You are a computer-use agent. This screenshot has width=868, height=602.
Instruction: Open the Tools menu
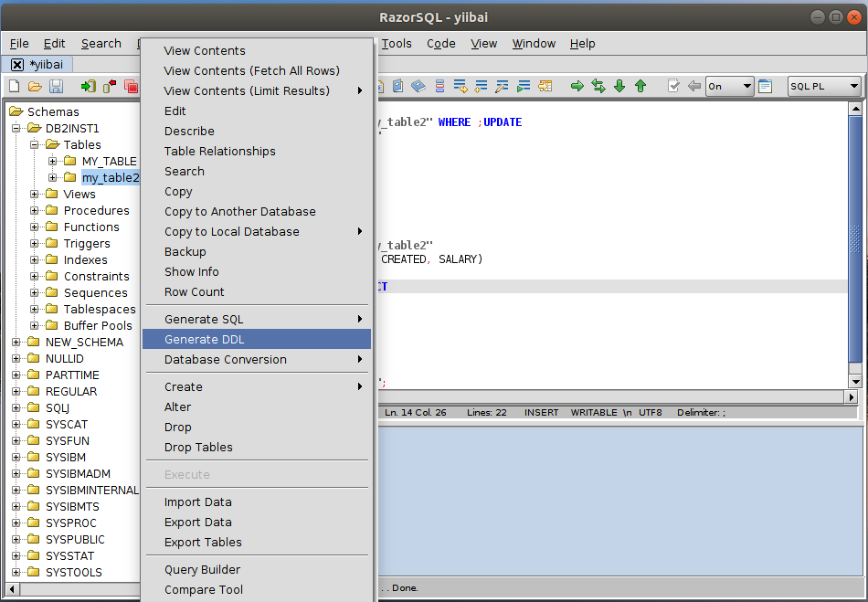(x=397, y=44)
